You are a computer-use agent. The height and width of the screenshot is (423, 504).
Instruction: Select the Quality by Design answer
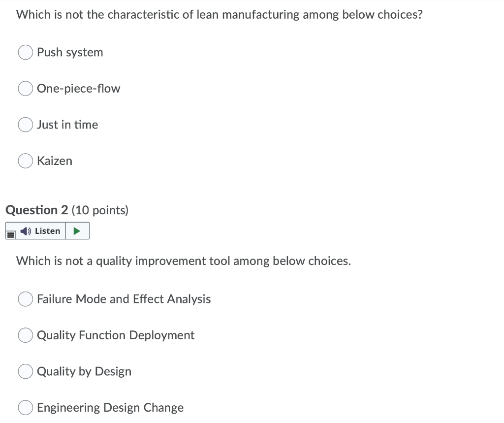pyautogui.click(x=25, y=371)
